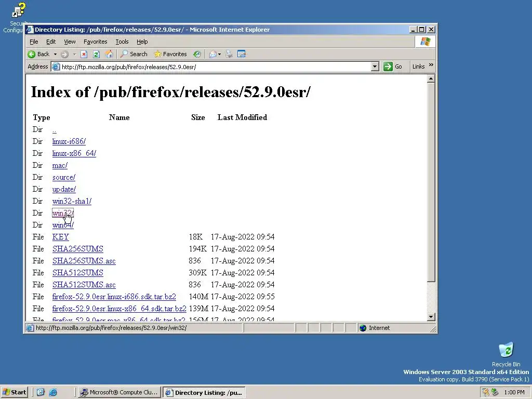Screen dimensions: 532x399
Task: Click the page scrollbar down arrow
Action: tap(431, 317)
